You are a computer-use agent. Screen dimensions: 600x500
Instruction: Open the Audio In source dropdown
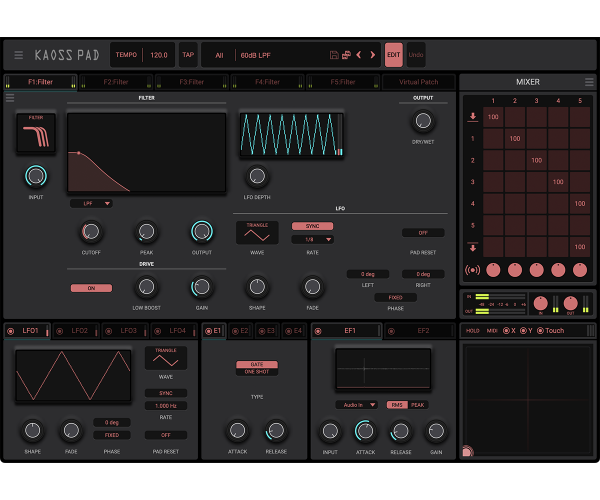[356, 405]
